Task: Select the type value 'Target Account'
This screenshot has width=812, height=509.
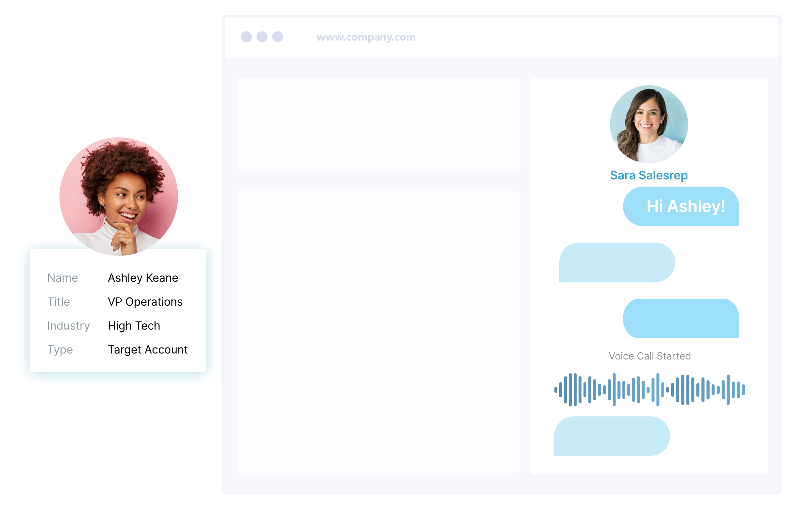Action: [x=148, y=350]
